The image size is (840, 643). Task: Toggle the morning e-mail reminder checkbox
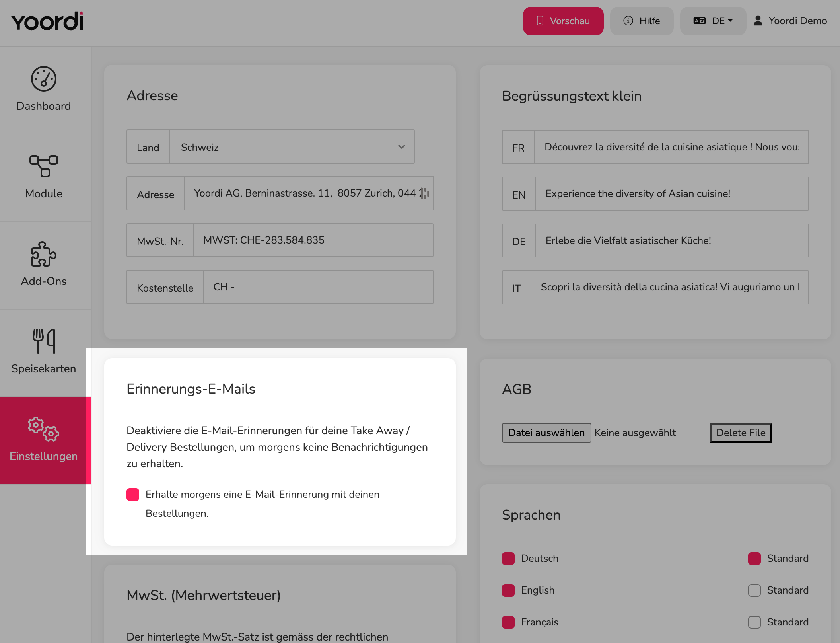tap(133, 495)
